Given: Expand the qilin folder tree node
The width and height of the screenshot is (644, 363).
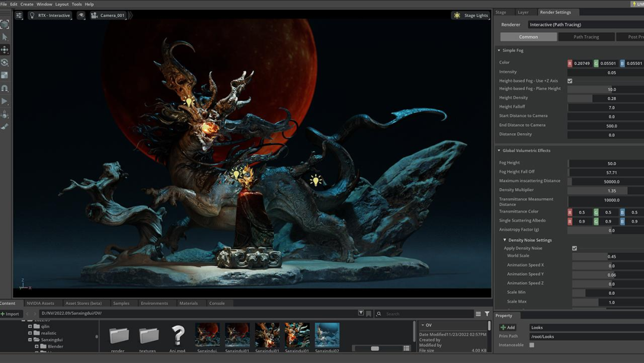Looking at the screenshot, I should 30,327.
